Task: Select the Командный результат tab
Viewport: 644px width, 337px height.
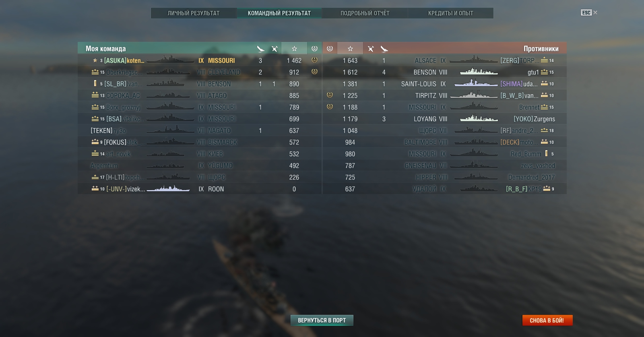Action: (279, 13)
